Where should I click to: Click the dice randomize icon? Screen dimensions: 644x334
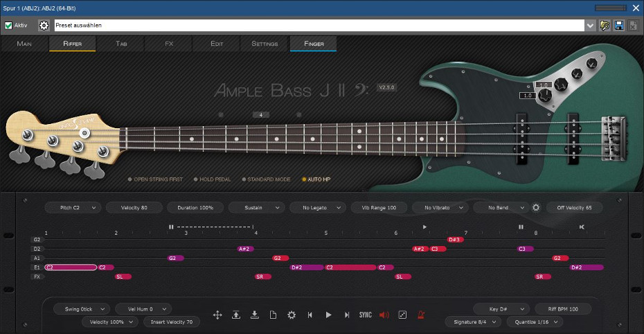[x=402, y=315]
